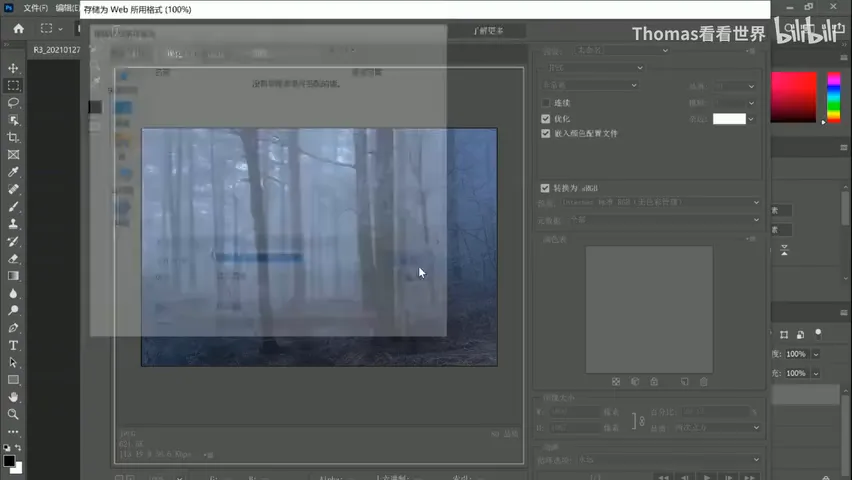The width and height of the screenshot is (852, 480).
Task: Open the matte color dropdown arrow
Action: tap(751, 119)
